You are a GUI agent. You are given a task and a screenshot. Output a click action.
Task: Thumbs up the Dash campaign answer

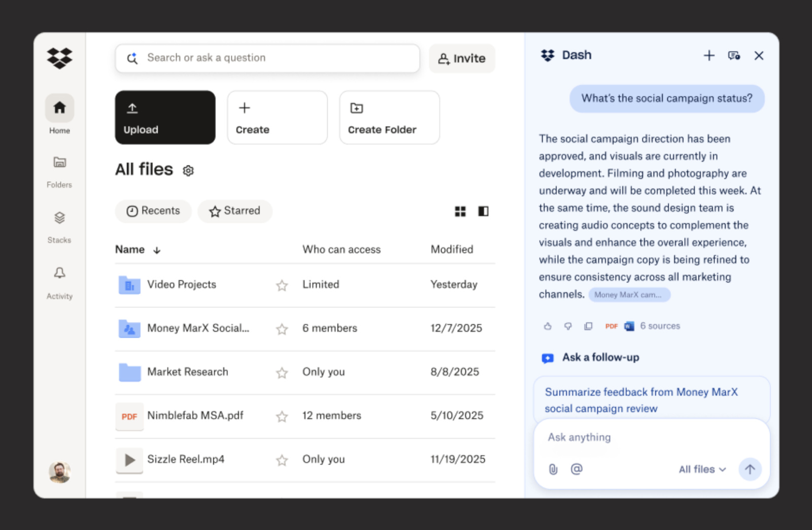(548, 326)
